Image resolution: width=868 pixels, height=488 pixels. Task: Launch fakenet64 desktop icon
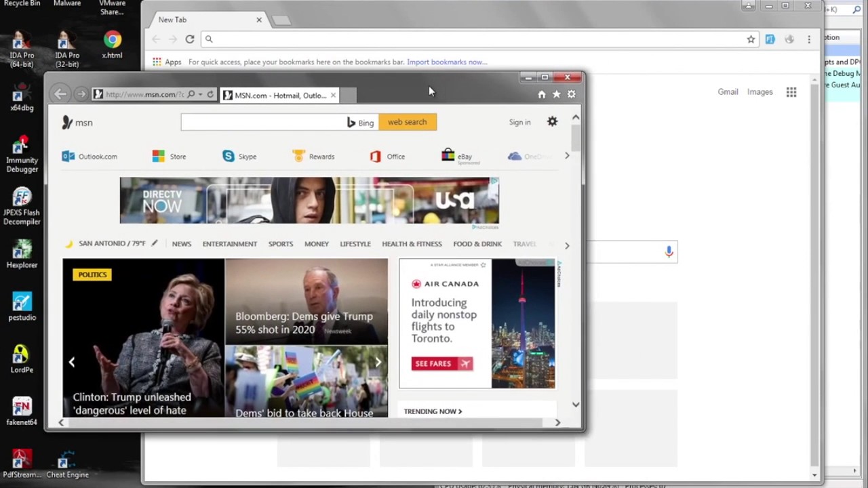(22, 411)
